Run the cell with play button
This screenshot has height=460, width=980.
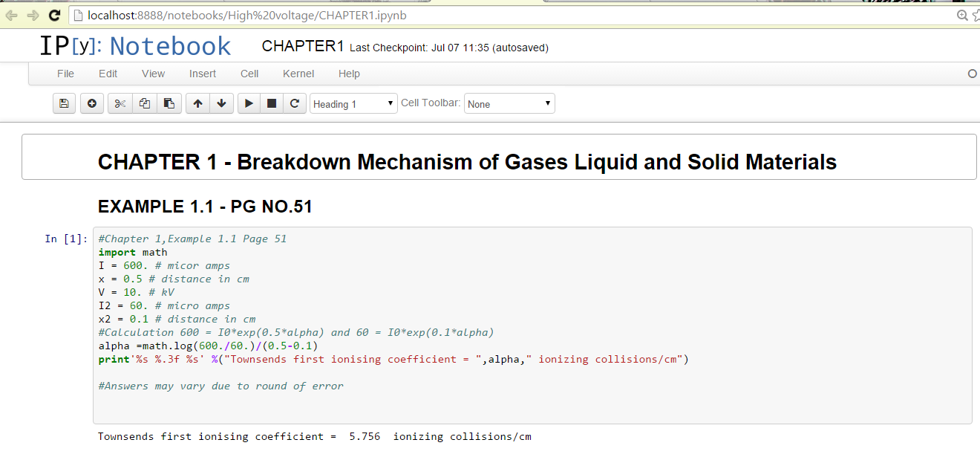pos(249,104)
